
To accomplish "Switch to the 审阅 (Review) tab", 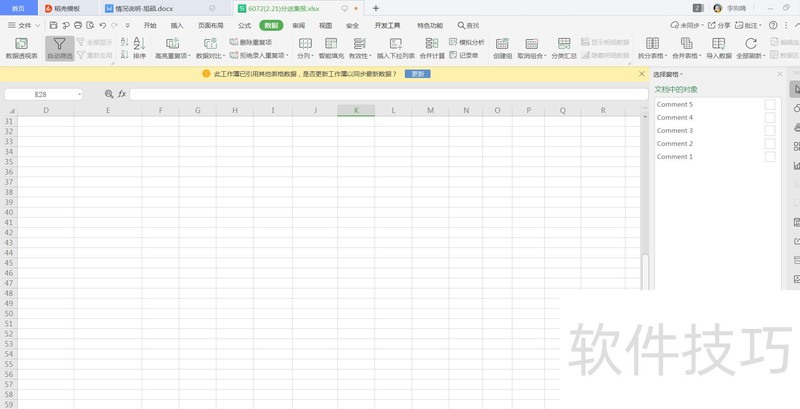I will coord(298,25).
